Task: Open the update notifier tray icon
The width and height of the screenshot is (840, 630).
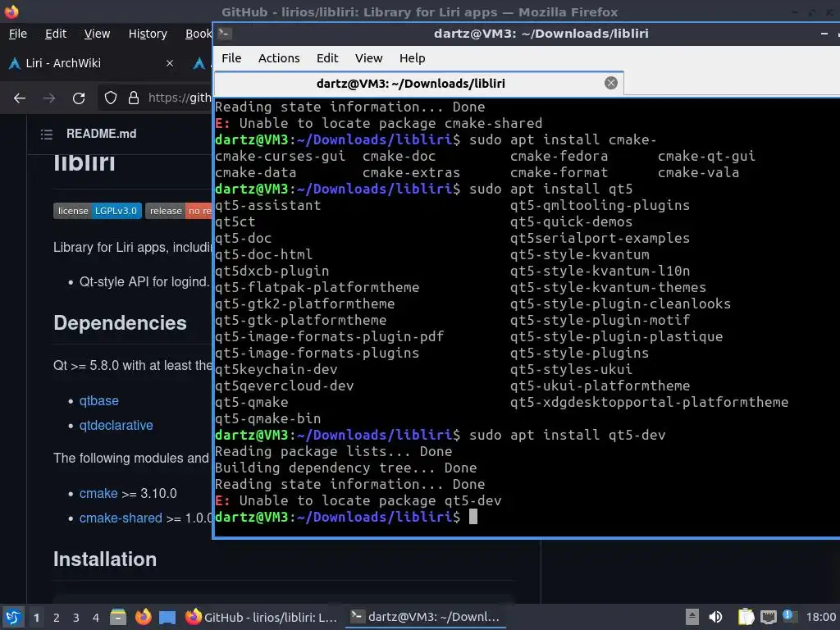Action: [x=788, y=616]
